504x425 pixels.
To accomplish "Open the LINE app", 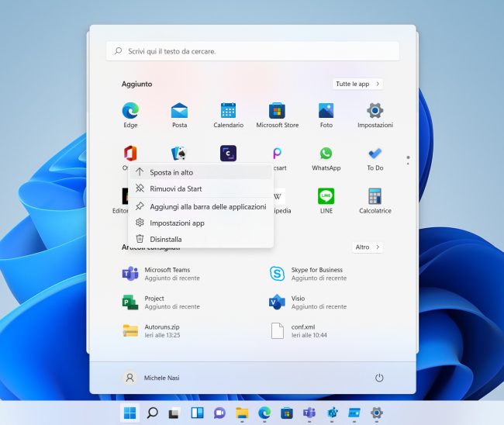I will tap(326, 201).
